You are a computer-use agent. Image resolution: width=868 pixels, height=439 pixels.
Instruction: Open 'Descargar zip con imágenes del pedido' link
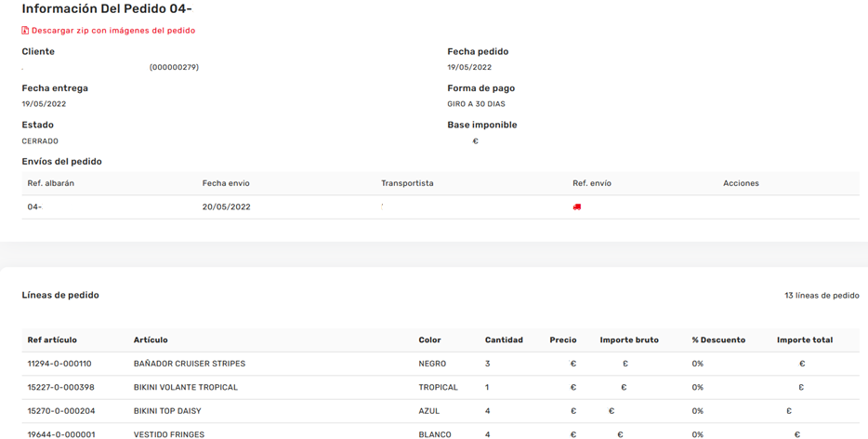113,31
